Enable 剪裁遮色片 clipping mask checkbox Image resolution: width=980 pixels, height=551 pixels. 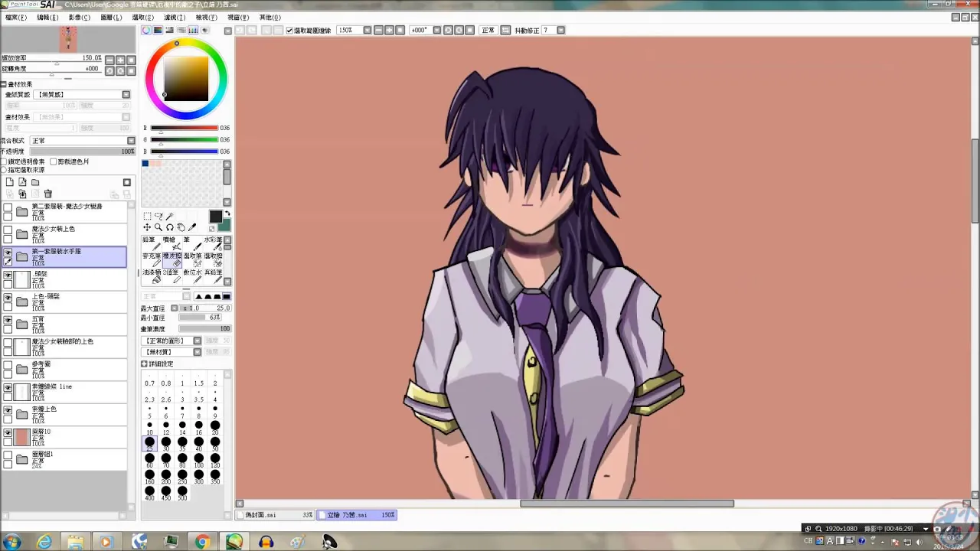click(x=54, y=162)
